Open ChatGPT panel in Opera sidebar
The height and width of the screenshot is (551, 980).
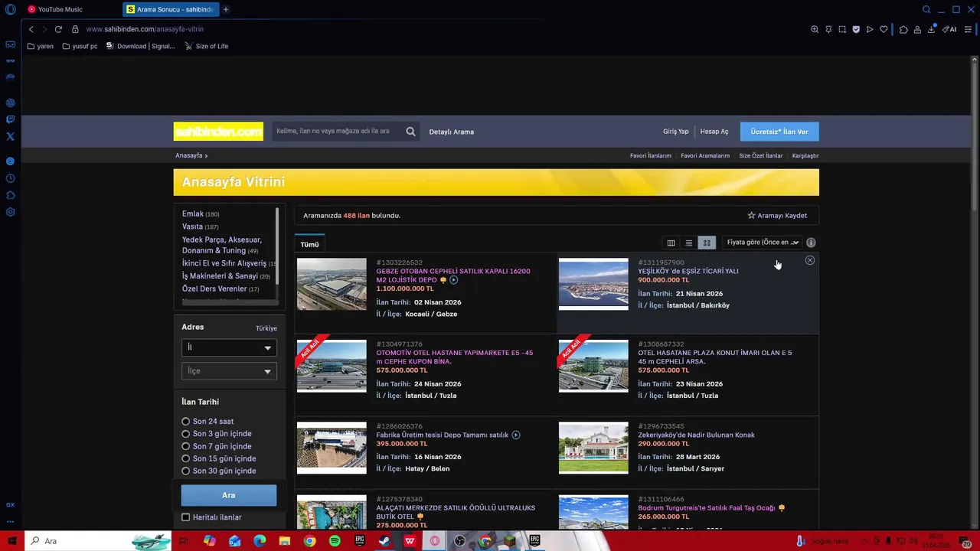(x=10, y=103)
